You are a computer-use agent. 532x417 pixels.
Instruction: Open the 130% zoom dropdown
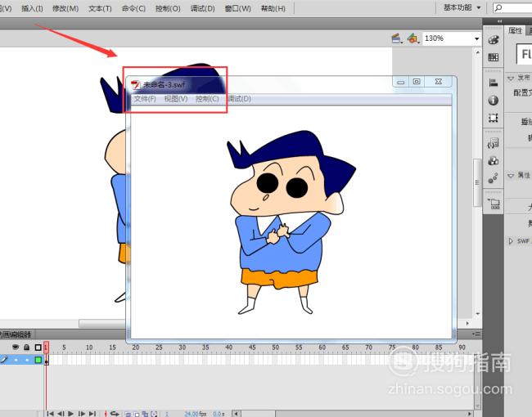(x=476, y=38)
